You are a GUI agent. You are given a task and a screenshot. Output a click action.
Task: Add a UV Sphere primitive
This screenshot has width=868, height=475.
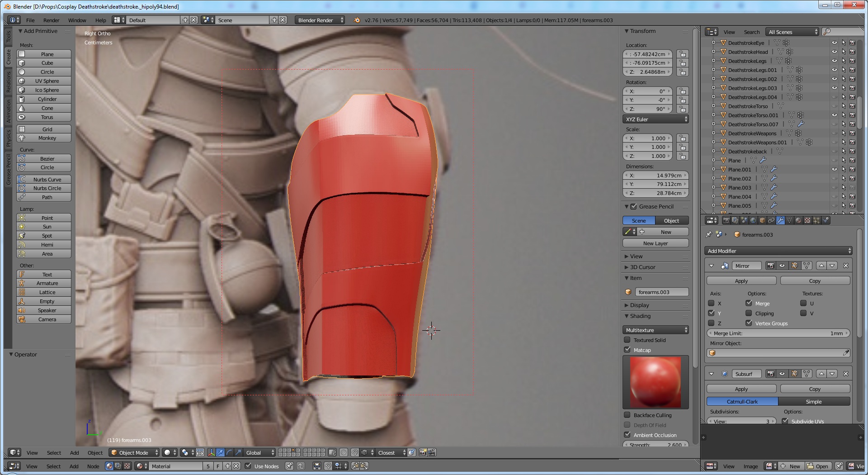[44, 81]
